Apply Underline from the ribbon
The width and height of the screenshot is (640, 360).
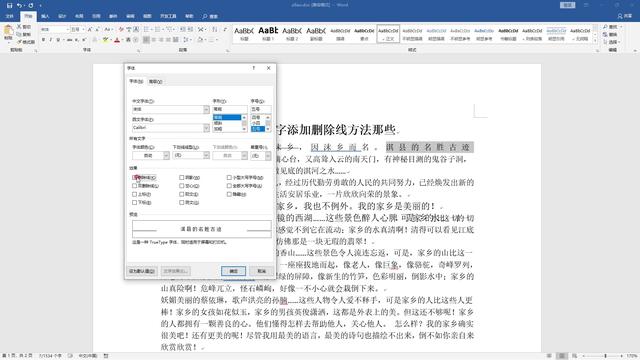click(x=58, y=40)
